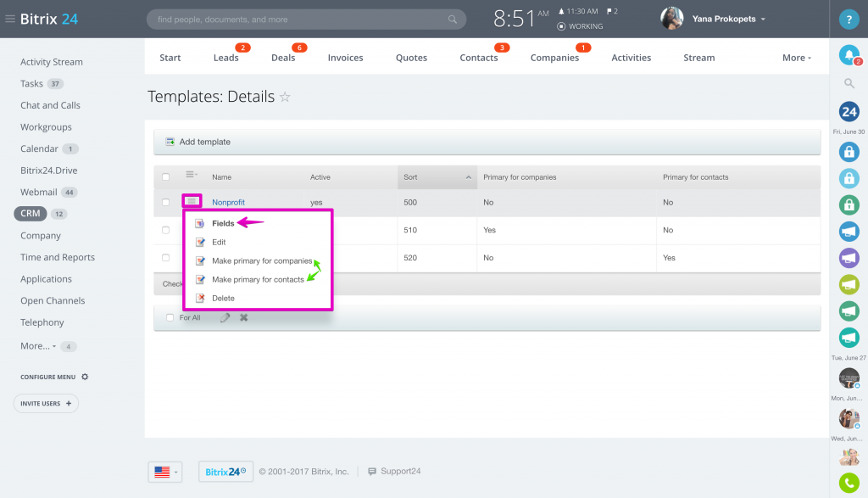Expand More... in the left sidebar
The image size is (868, 498).
(38, 346)
